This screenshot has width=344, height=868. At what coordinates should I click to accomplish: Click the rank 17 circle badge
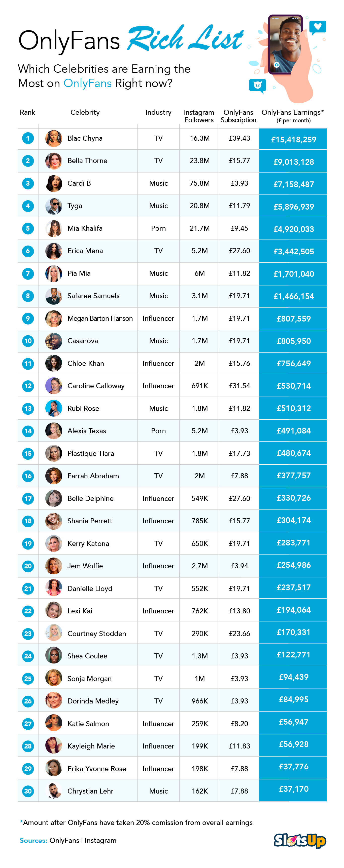[28, 498]
